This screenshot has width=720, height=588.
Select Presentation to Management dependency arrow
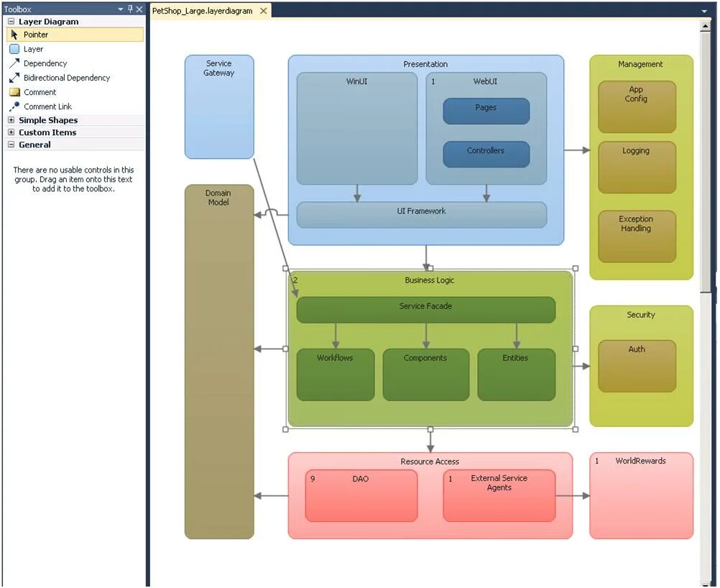click(x=577, y=150)
